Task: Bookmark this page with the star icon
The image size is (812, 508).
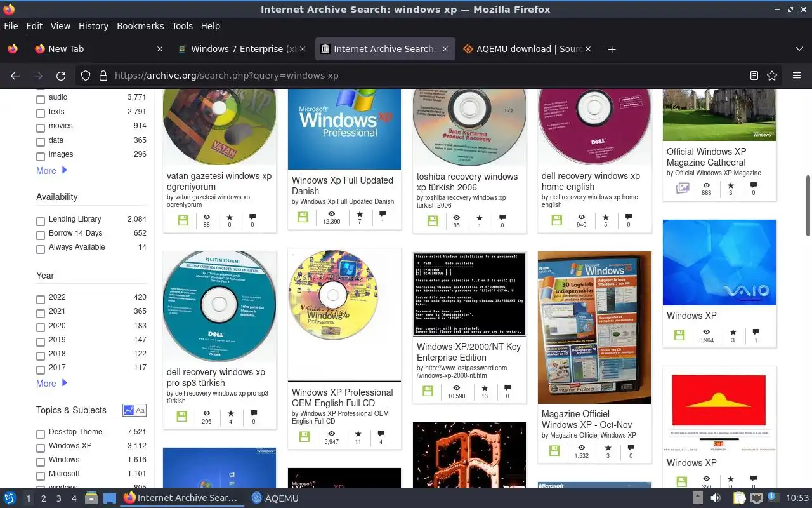Action: pos(772,76)
